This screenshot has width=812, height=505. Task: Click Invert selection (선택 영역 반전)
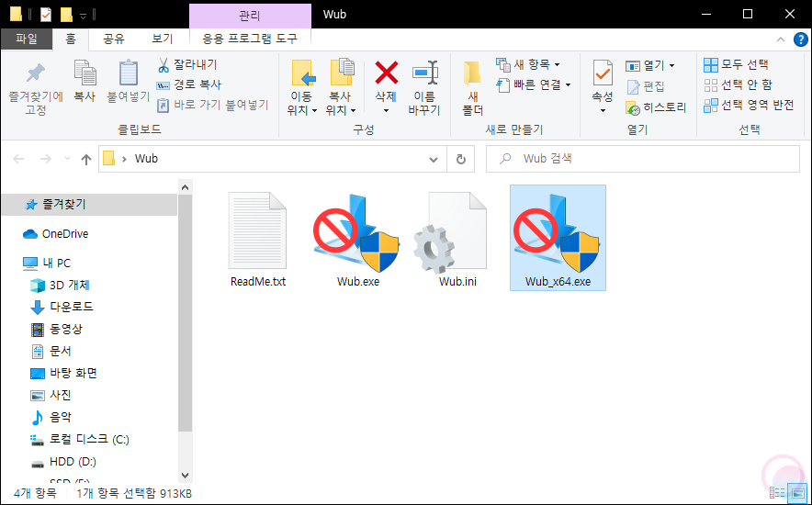pyautogui.click(x=749, y=105)
